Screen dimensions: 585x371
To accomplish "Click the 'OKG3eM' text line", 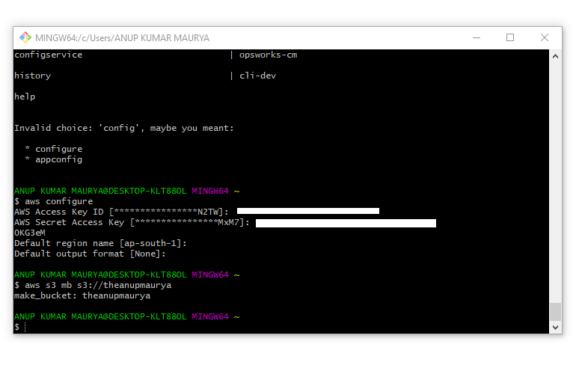I will click(x=30, y=233).
